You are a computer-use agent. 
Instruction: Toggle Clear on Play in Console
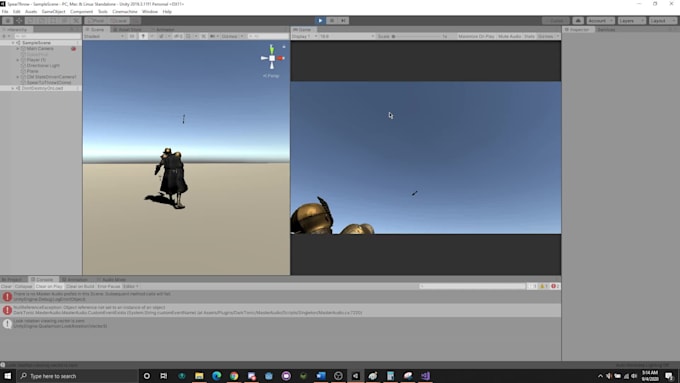pos(49,286)
